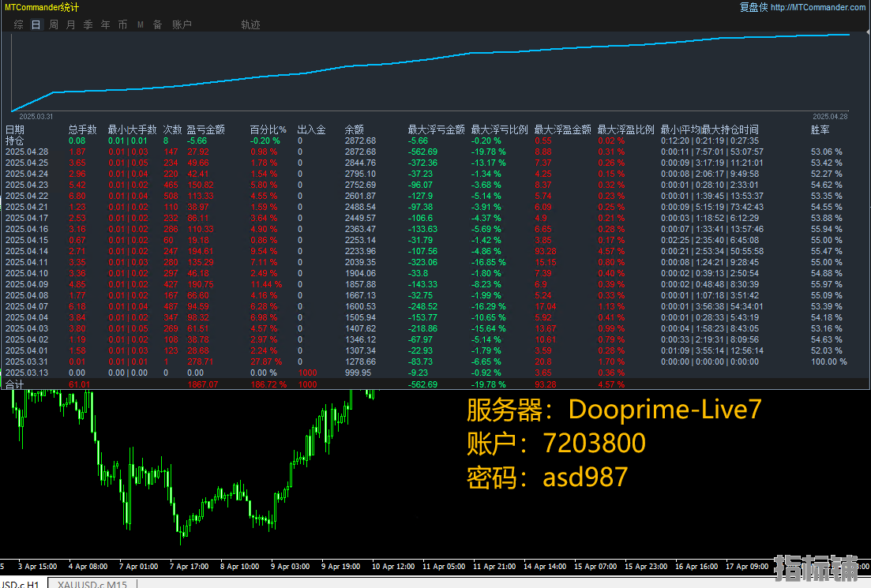Viewport: 871px width, 588px height.
Task: Click the 余额 column header
Action: point(355,129)
